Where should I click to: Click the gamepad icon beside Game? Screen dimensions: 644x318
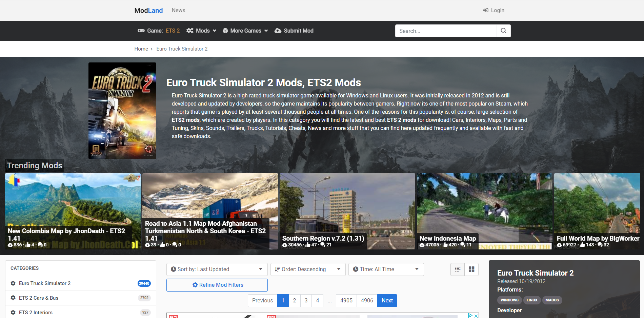point(141,31)
